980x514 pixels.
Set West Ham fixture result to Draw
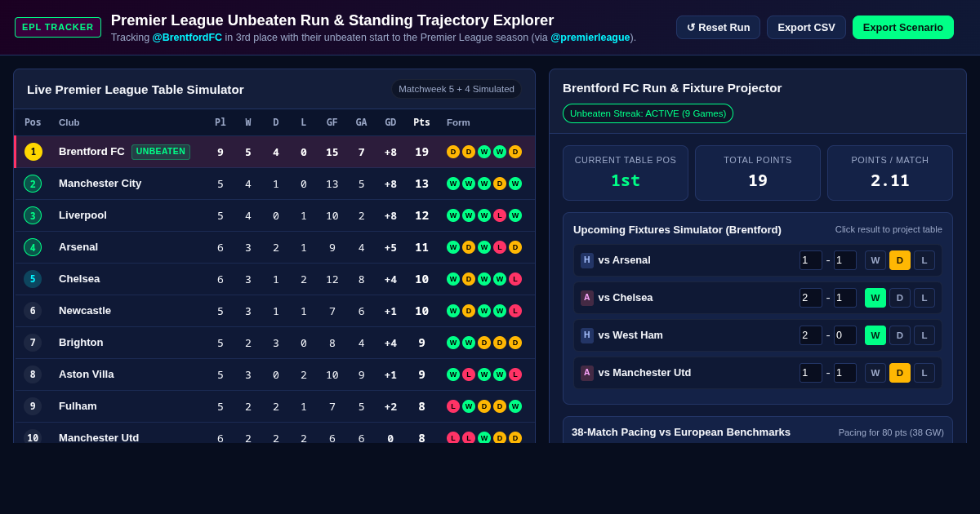click(900, 335)
